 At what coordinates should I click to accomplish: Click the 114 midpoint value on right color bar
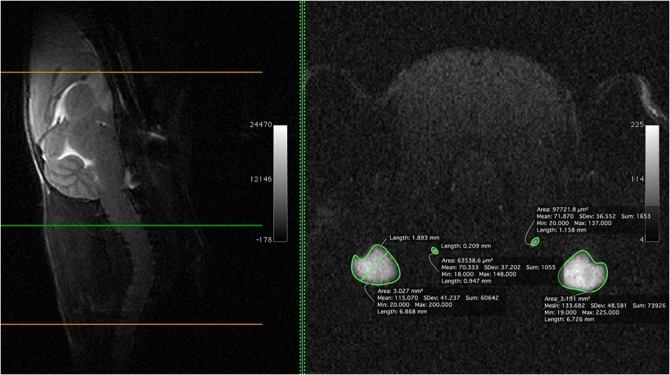(637, 179)
